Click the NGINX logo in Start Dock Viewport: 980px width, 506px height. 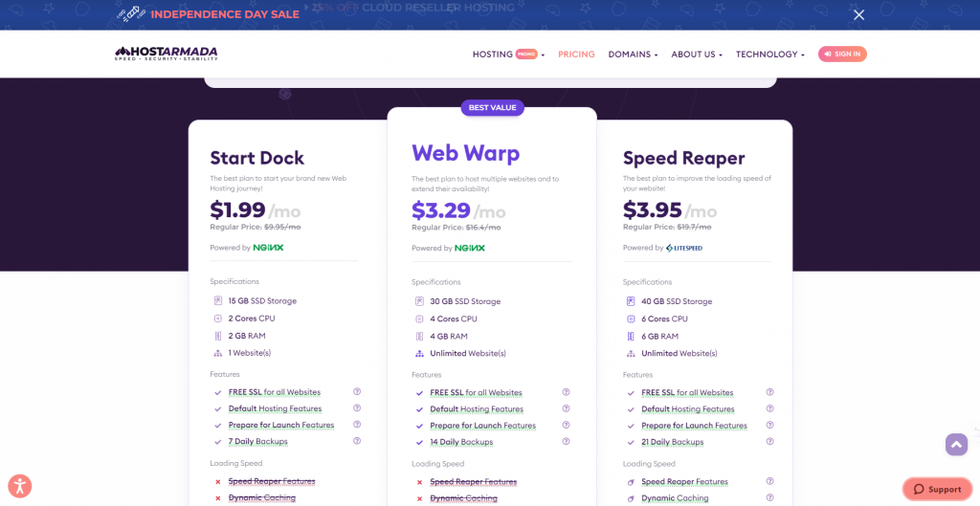[268, 248]
